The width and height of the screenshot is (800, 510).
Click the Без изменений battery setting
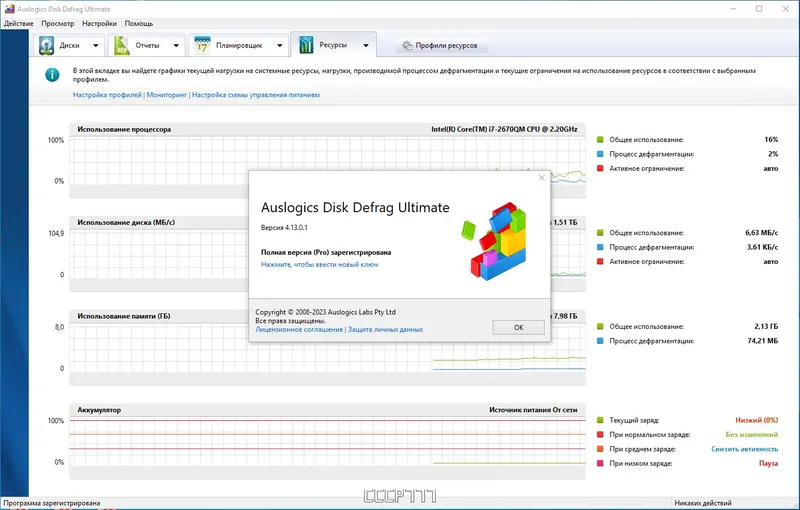point(752,435)
